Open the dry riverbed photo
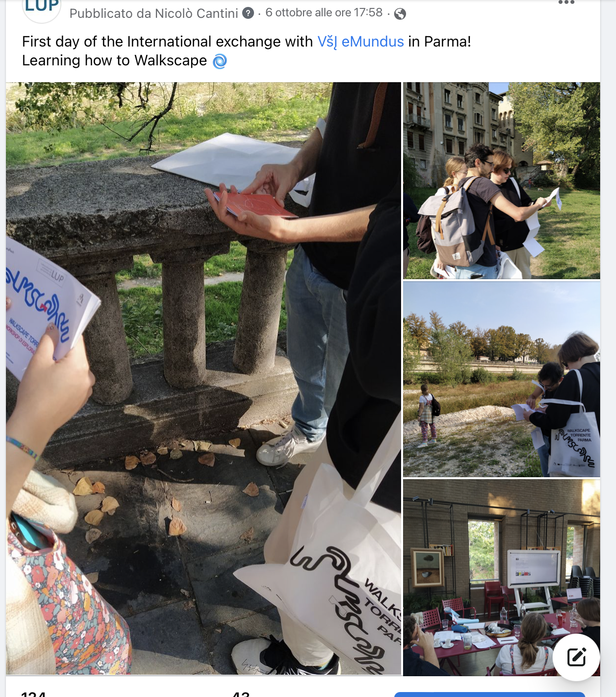The height and width of the screenshot is (697, 616). tap(502, 379)
